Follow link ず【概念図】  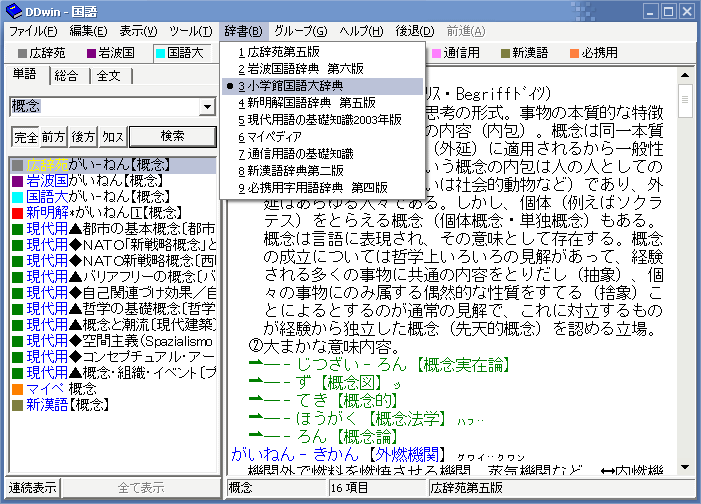(x=325, y=383)
